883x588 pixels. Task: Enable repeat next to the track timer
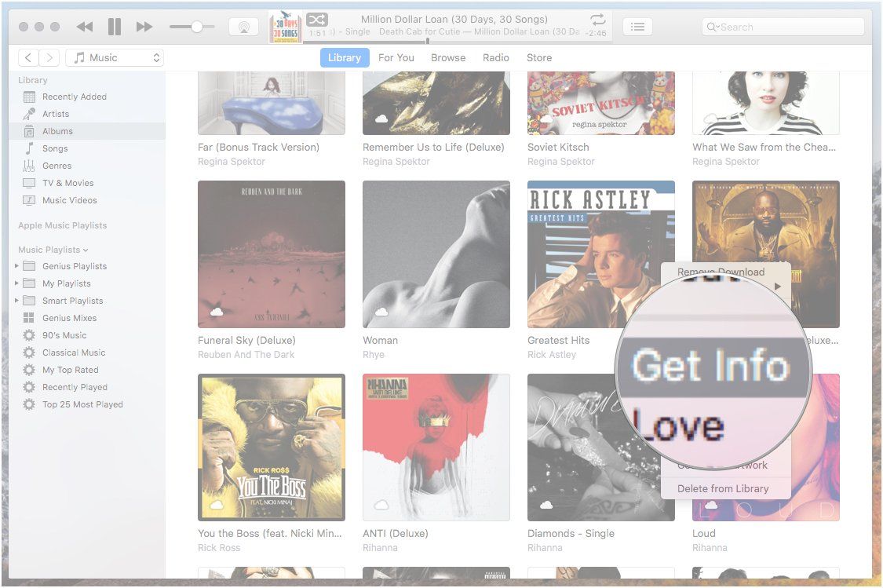pos(597,19)
